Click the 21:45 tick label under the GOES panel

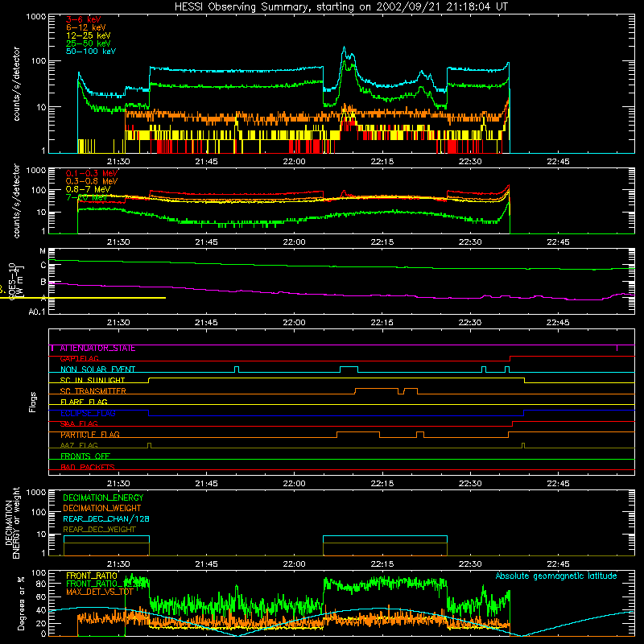coord(206,323)
